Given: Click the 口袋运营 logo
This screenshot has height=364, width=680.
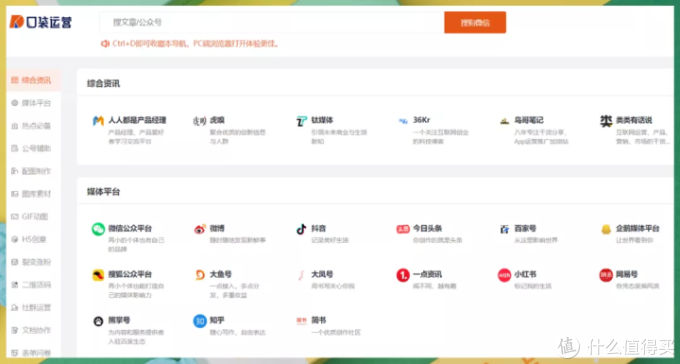Looking at the screenshot, I should (x=41, y=22).
